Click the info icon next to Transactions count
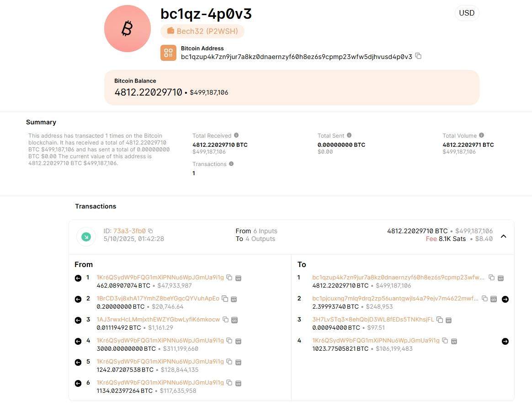The image size is (532, 407). click(x=231, y=164)
